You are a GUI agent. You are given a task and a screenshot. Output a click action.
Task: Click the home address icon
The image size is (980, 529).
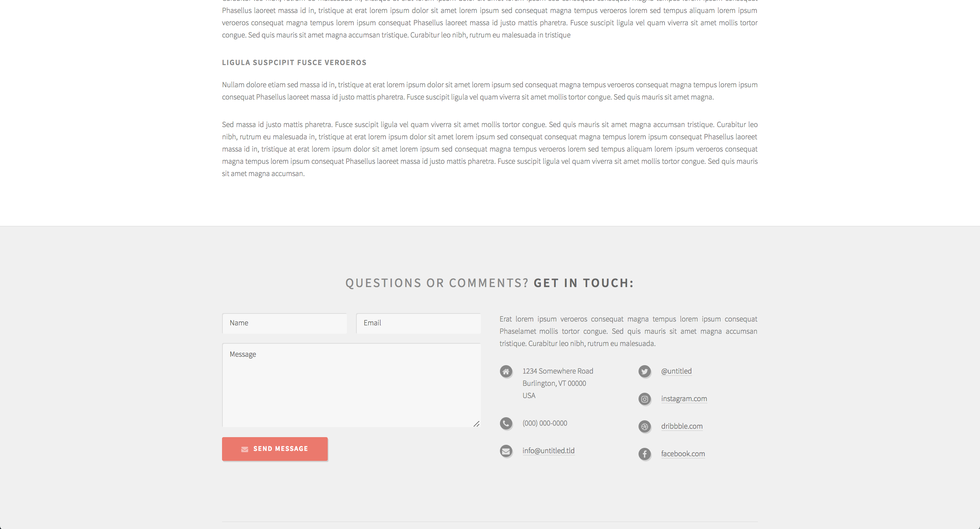pyautogui.click(x=506, y=371)
